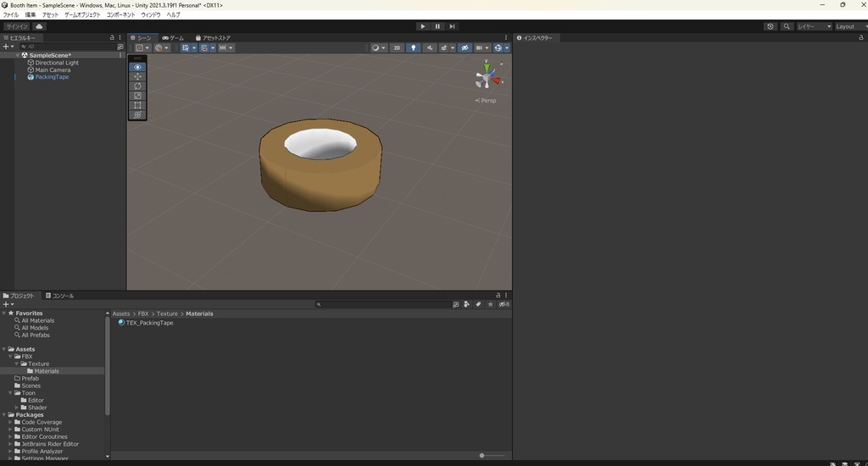Select the Scale tool in scene overlay
The height and width of the screenshot is (466, 868).
point(137,96)
